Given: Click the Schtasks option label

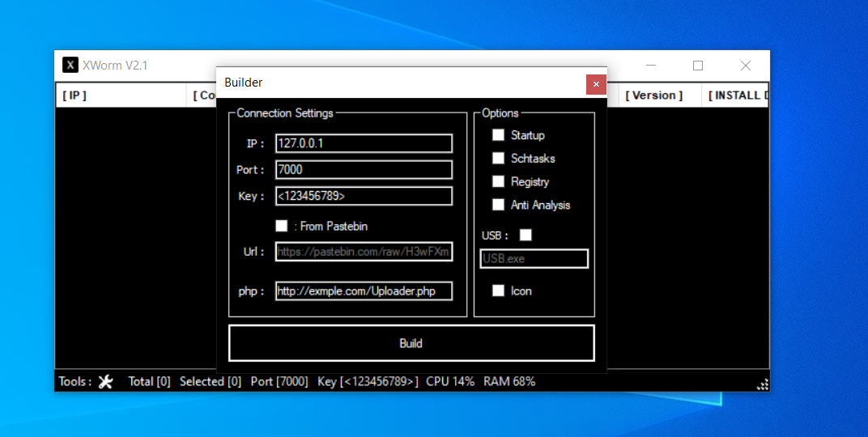Looking at the screenshot, I should (533, 158).
